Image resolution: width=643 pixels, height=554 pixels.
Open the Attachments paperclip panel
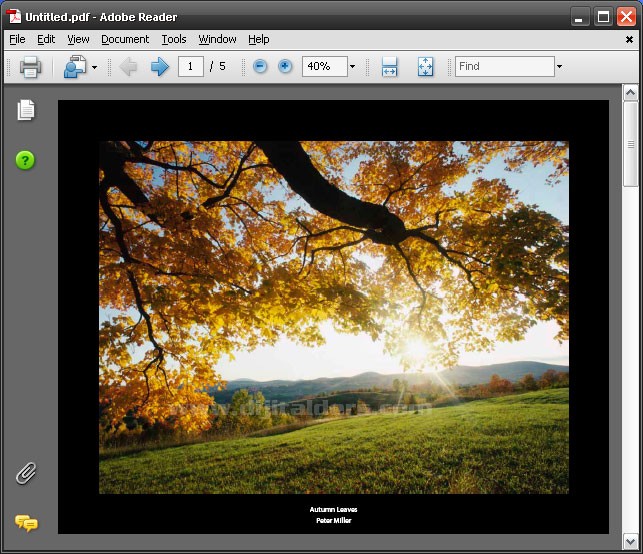[26, 474]
